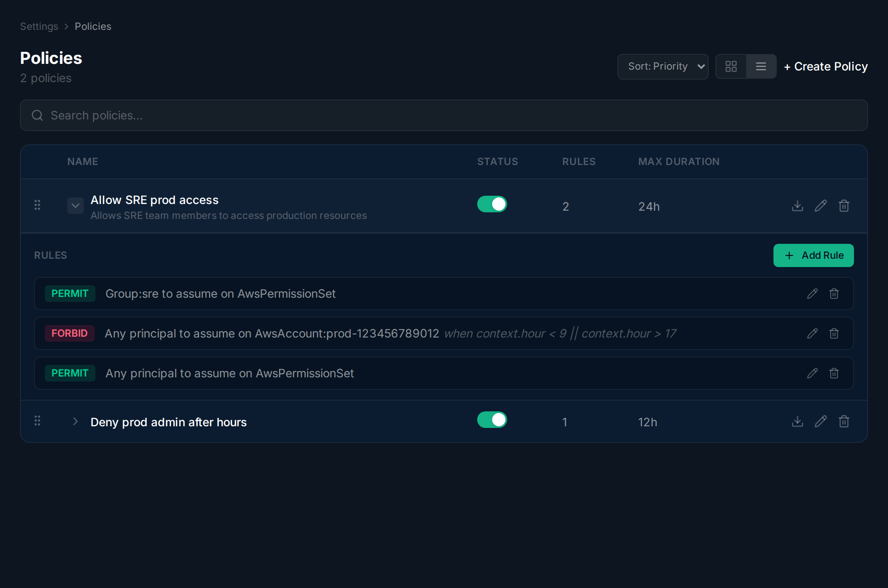Open the Sort: Priority dropdown

(x=663, y=66)
